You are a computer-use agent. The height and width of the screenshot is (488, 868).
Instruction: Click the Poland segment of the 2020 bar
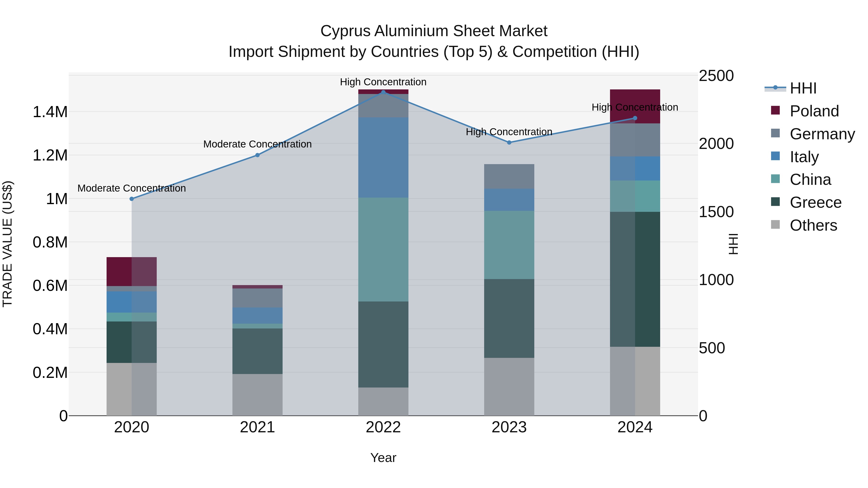coord(132,272)
